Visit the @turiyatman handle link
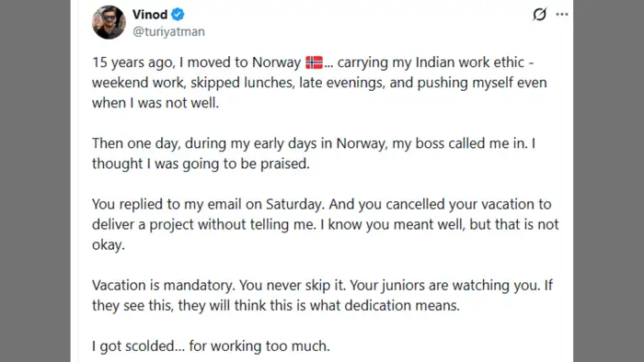This screenshot has height=362, width=644. pos(168,31)
